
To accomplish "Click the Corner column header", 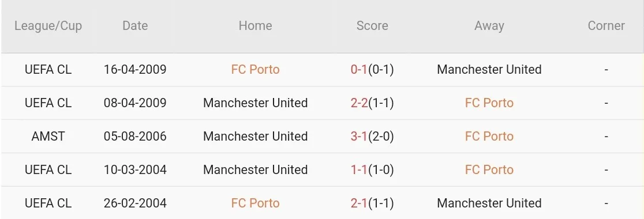I will pyautogui.click(x=606, y=26).
